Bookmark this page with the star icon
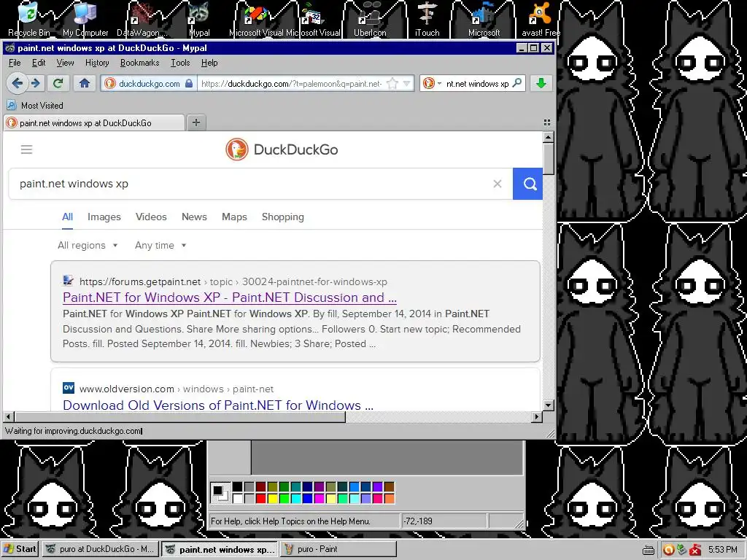The height and width of the screenshot is (560, 747). pyautogui.click(x=392, y=84)
